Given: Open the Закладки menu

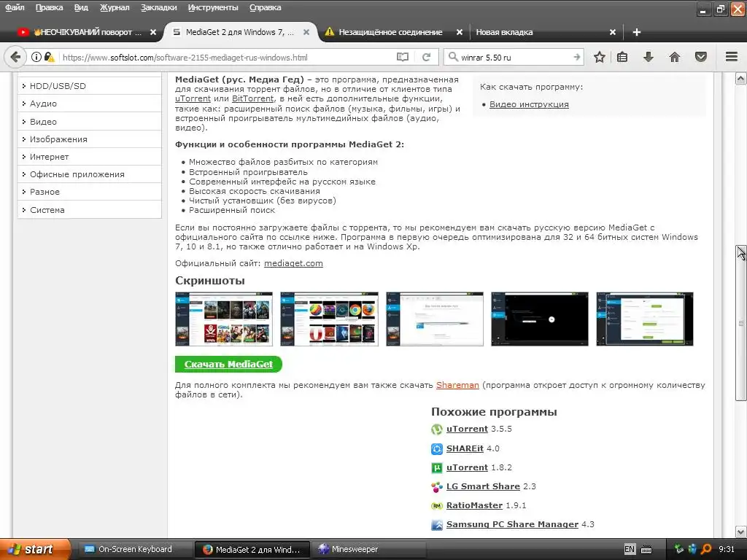Looking at the screenshot, I should (x=158, y=7).
